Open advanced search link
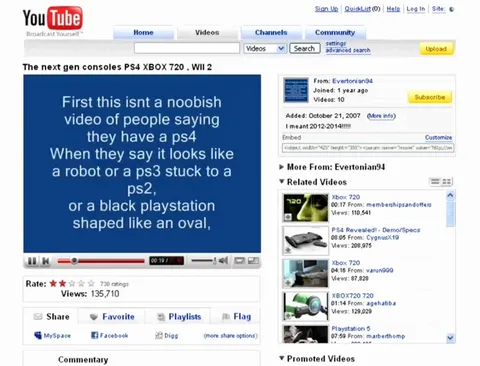 pyautogui.click(x=348, y=50)
